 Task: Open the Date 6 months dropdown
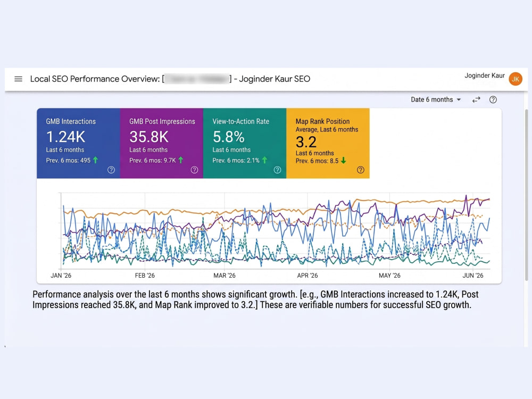click(436, 99)
